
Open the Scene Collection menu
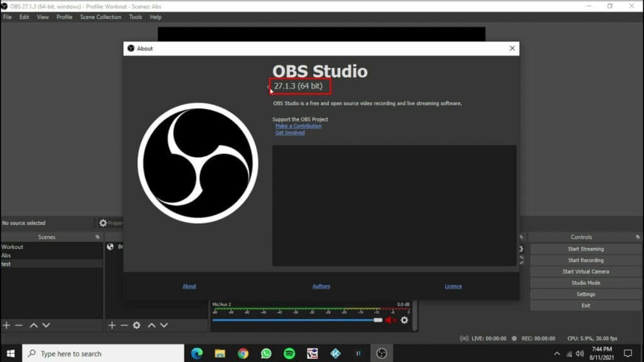coord(101,17)
